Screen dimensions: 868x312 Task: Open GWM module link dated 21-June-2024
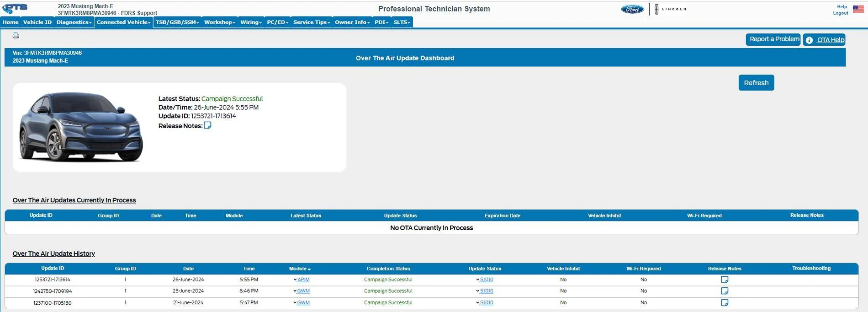pyautogui.click(x=303, y=302)
